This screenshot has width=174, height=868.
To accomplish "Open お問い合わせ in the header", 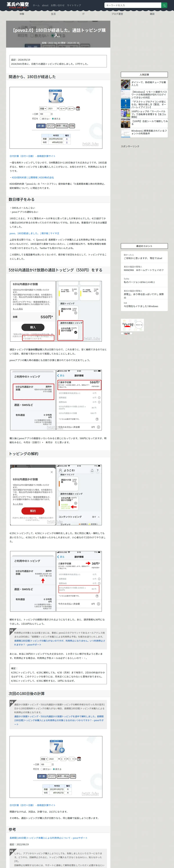I will (x=57, y=5).
